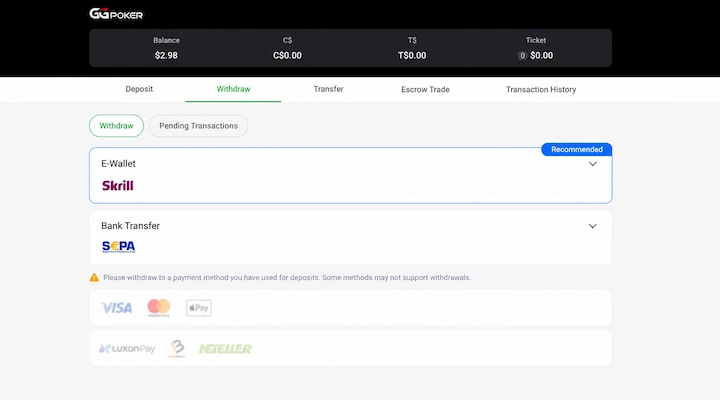The image size is (720, 400).
Task: Click the E-Wallet heading
Action: click(118, 163)
